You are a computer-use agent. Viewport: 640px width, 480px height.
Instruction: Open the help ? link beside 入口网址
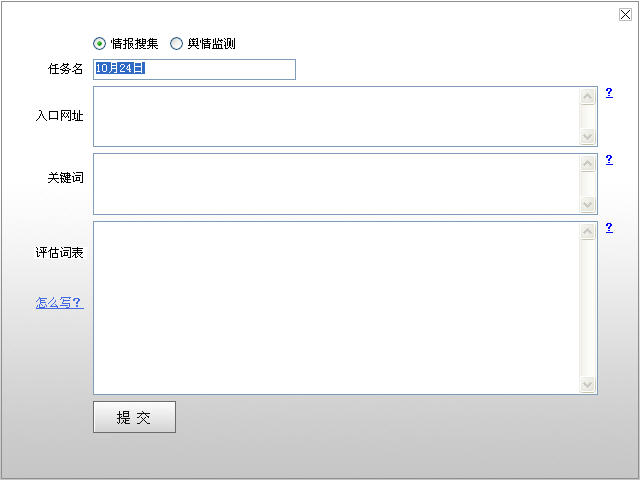click(x=609, y=93)
